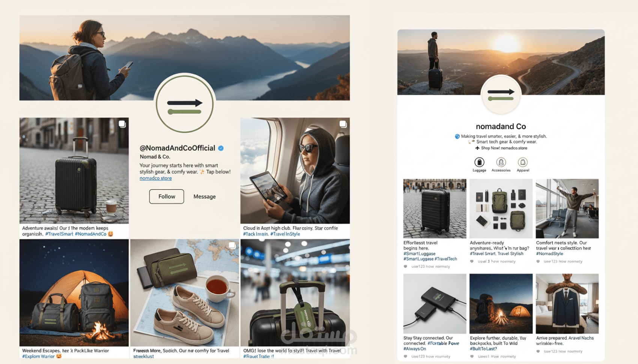This screenshot has width=638, height=364.
Task: Click the multi-photo icon on airplane window post
Action: pyautogui.click(x=343, y=124)
